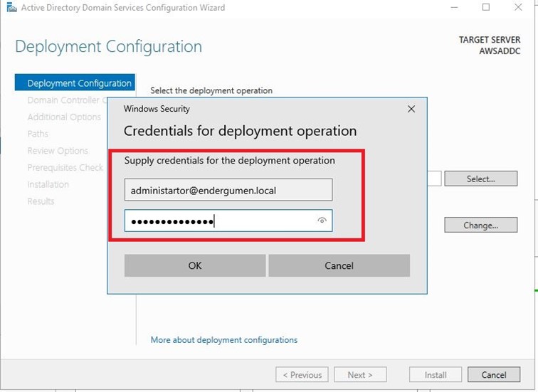Click the AWSADDC target server text
This screenshot has height=392, width=538.
(500, 51)
